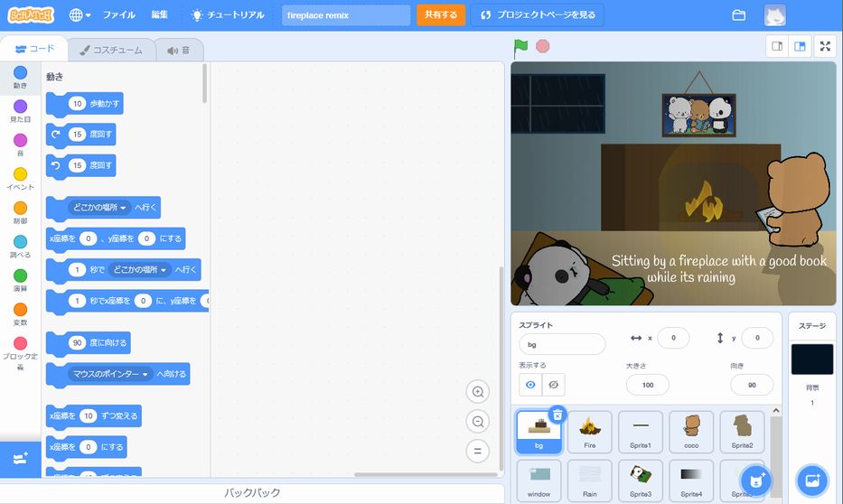Click x座標を 0 にする block

pyautogui.click(x=86, y=447)
